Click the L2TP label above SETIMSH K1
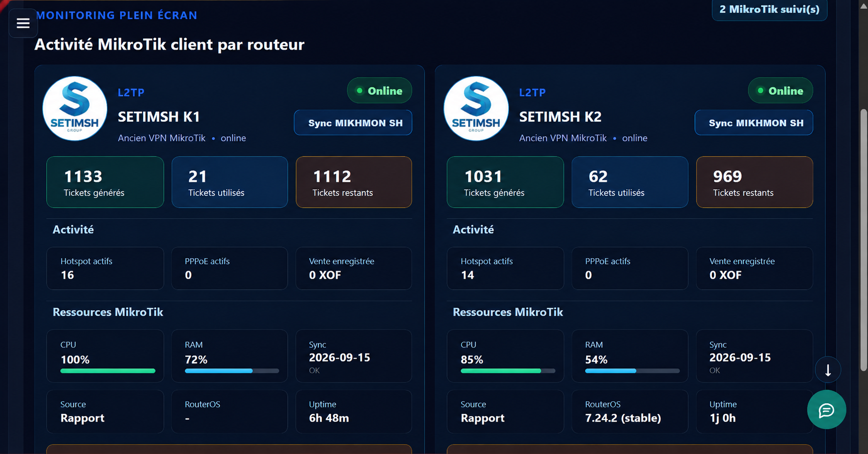Viewport: 868px width, 454px height. click(131, 93)
